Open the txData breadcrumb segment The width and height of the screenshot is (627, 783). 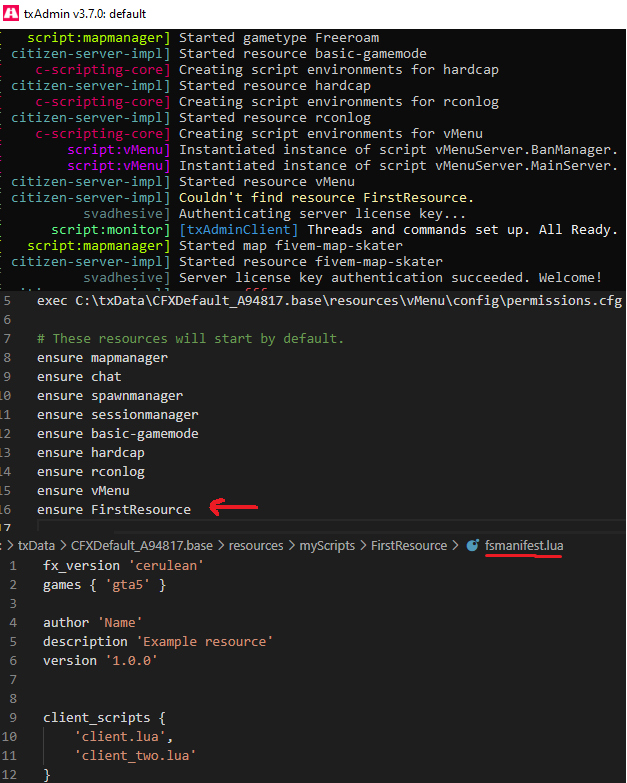tap(36, 545)
